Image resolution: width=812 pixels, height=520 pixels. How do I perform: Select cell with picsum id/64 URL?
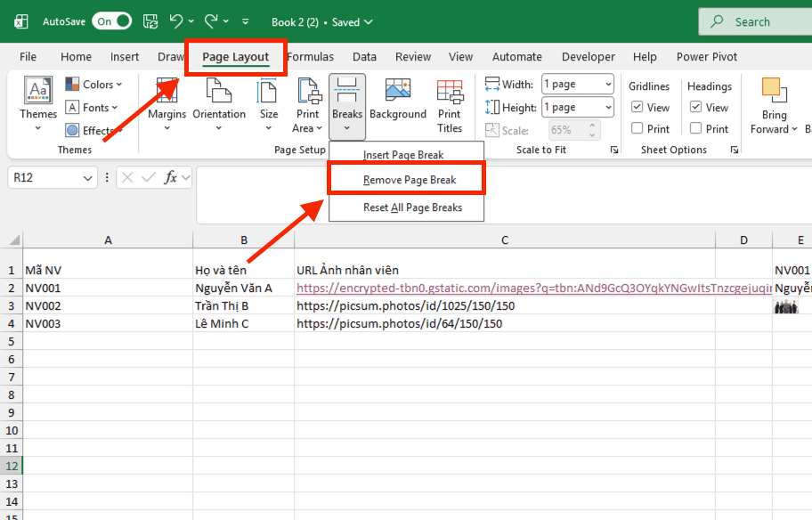coord(505,324)
